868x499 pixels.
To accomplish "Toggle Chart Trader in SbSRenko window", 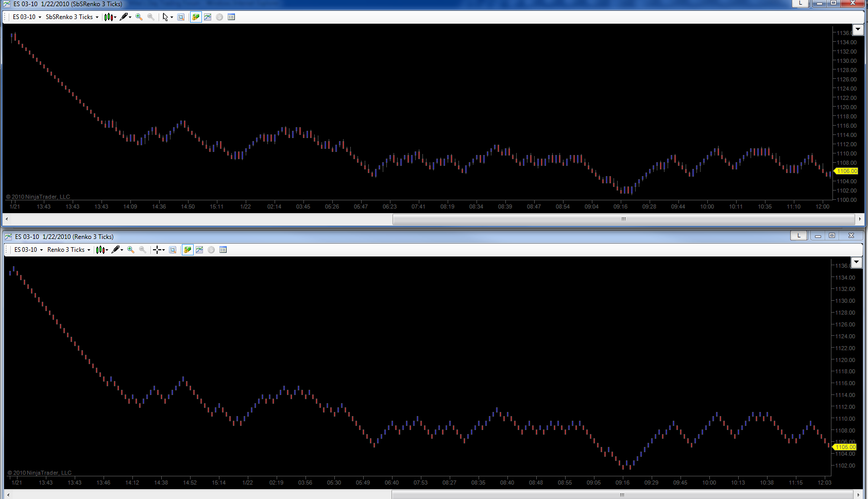I will point(196,17).
